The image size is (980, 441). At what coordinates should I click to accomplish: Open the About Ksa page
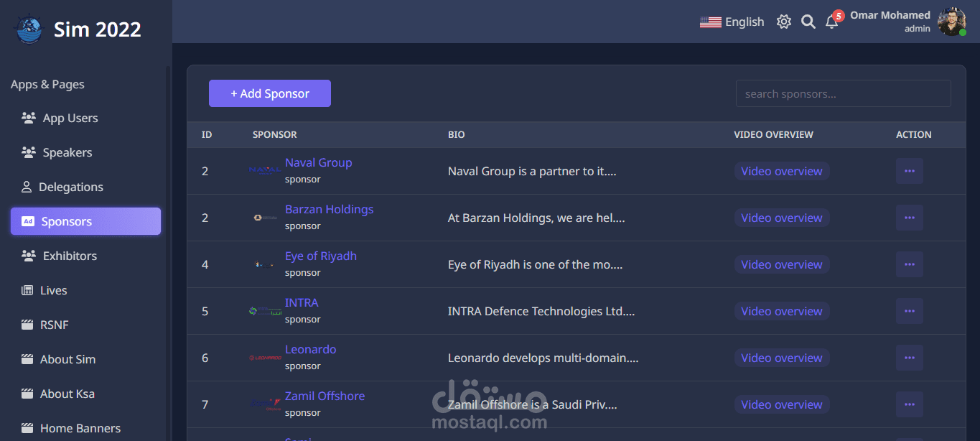85,394
